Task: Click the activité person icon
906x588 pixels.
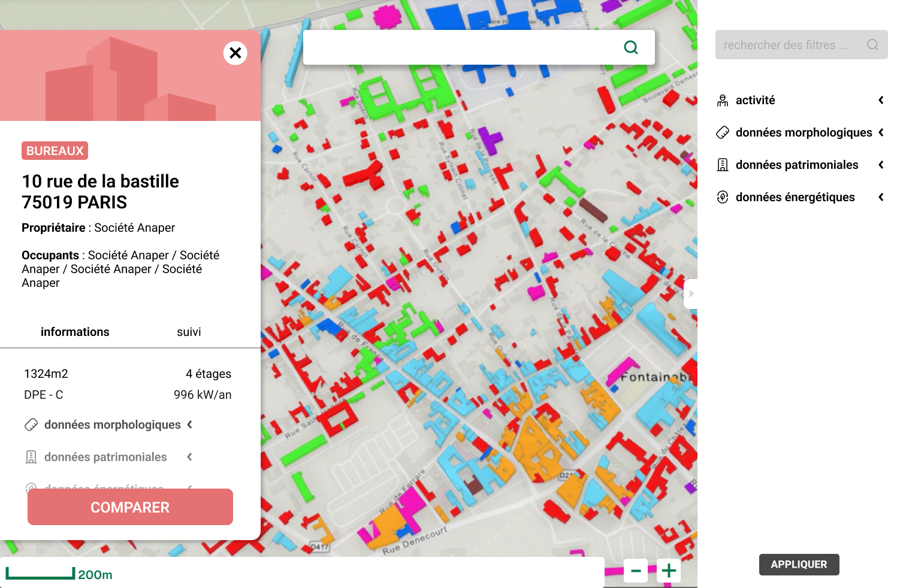Action: pyautogui.click(x=723, y=101)
